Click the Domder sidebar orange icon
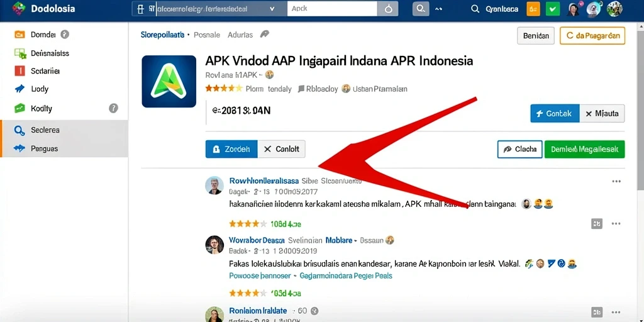The width and height of the screenshot is (644, 322). pos(19,35)
